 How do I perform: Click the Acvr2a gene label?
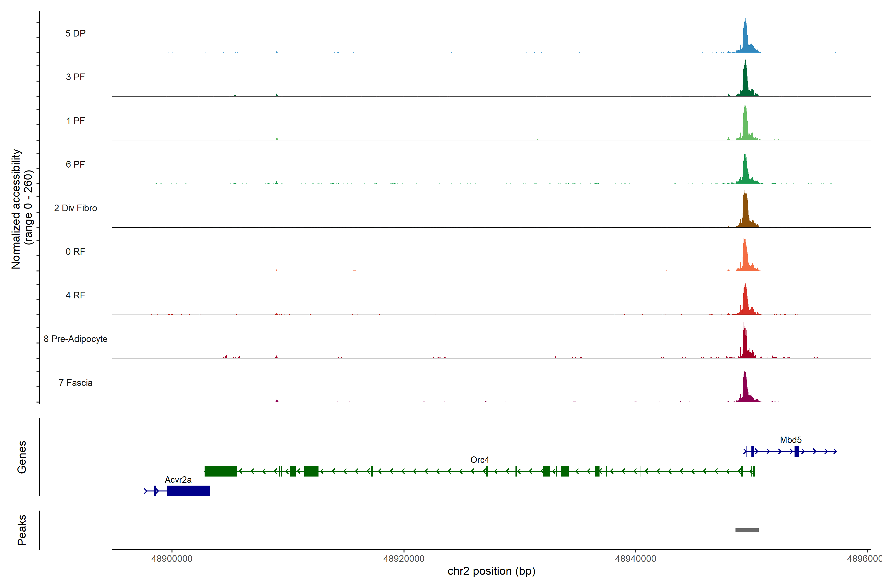[x=178, y=480]
